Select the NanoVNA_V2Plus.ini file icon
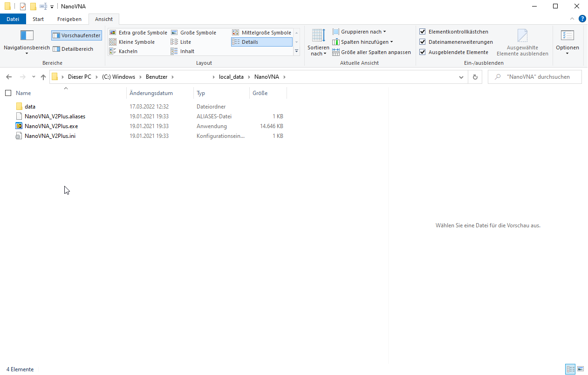588x375 pixels. click(x=19, y=136)
